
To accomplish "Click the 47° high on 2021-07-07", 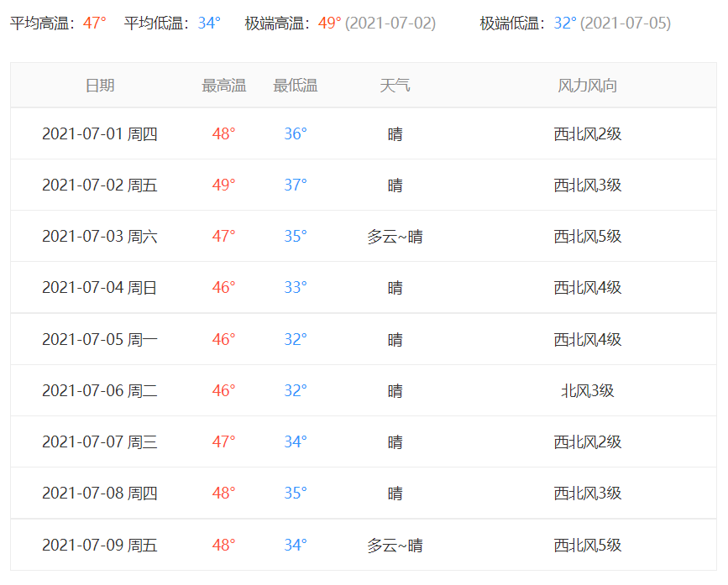I will (224, 441).
